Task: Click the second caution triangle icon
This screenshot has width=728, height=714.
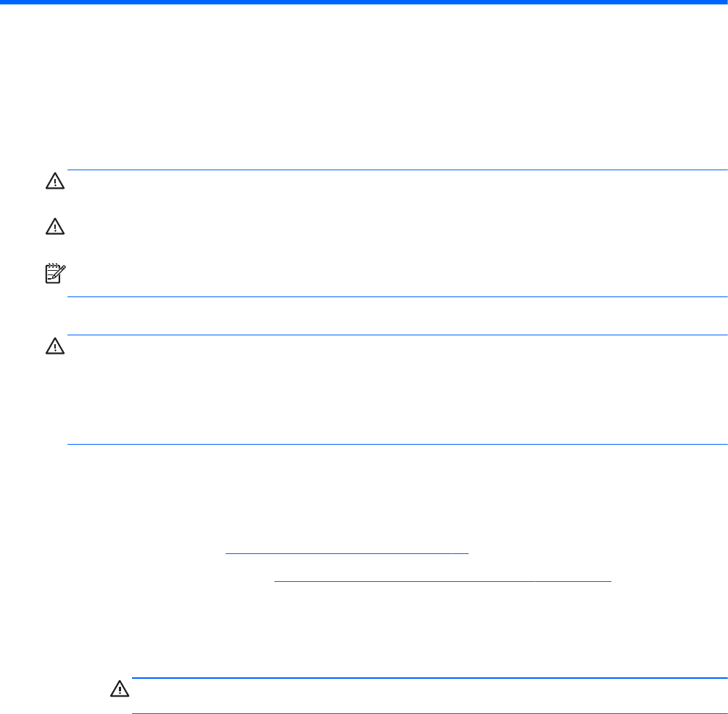Action: click(56, 229)
